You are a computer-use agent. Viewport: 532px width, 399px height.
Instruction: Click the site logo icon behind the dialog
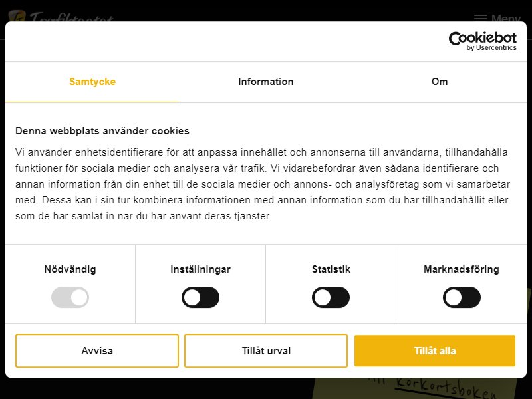pyautogui.click(x=17, y=16)
